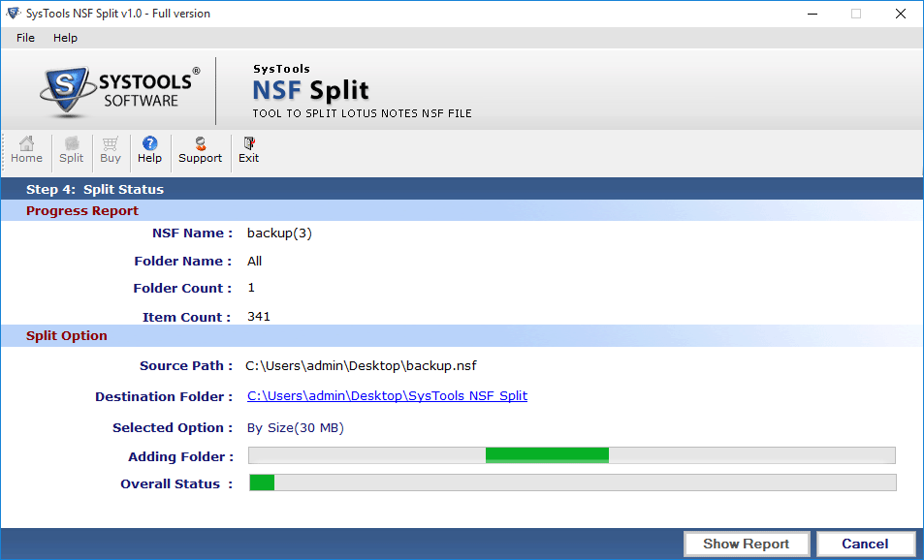
Task: Click the Adding Folder progress bar
Action: click(572, 455)
